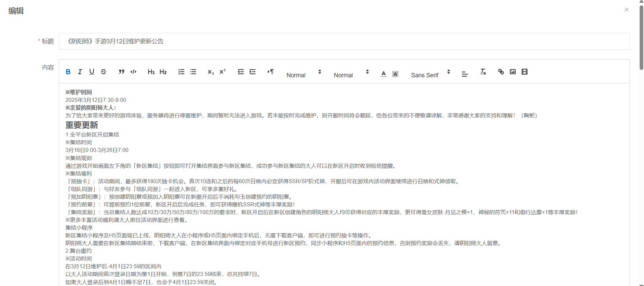The width and height of the screenshot is (644, 286).
Task: Open the text alignment options
Action: pyautogui.click(x=465, y=74)
